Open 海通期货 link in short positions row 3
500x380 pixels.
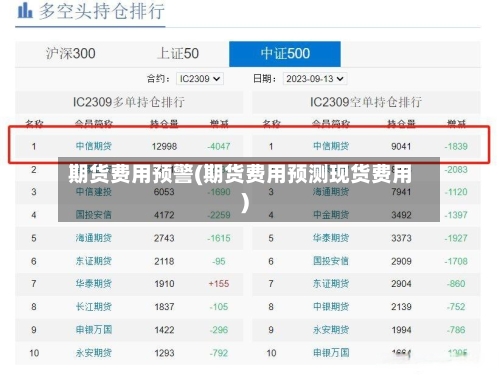tap(331, 192)
